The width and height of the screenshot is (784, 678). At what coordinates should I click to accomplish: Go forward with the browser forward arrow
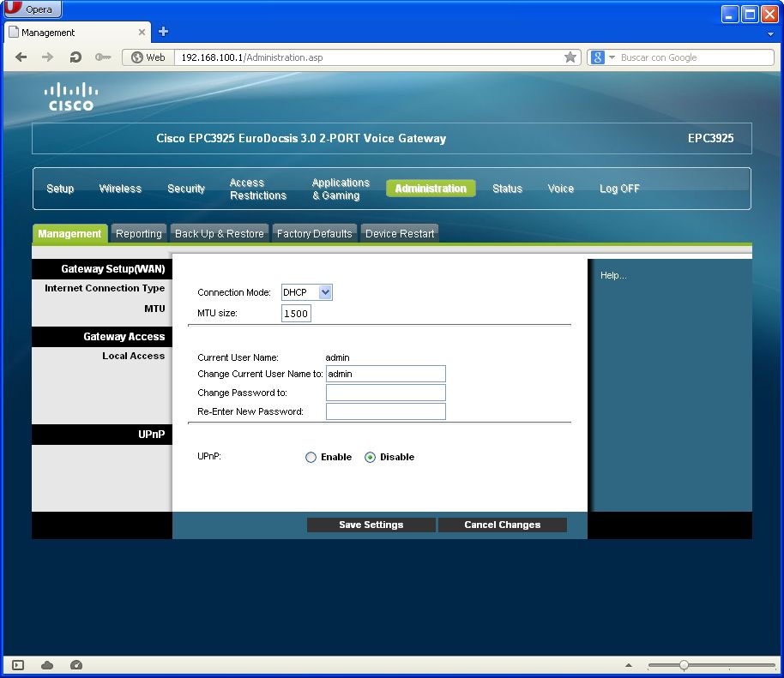pyautogui.click(x=47, y=57)
